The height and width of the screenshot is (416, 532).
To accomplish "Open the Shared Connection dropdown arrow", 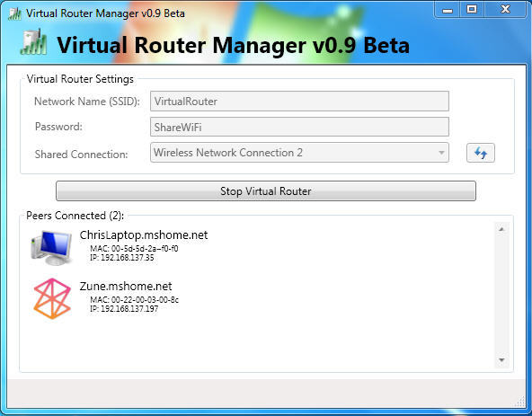I will coord(441,153).
